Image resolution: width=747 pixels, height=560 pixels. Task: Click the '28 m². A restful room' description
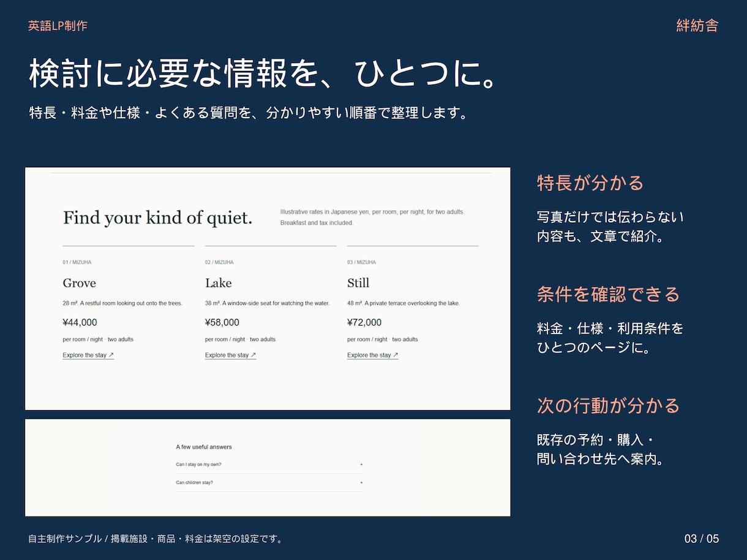point(122,303)
